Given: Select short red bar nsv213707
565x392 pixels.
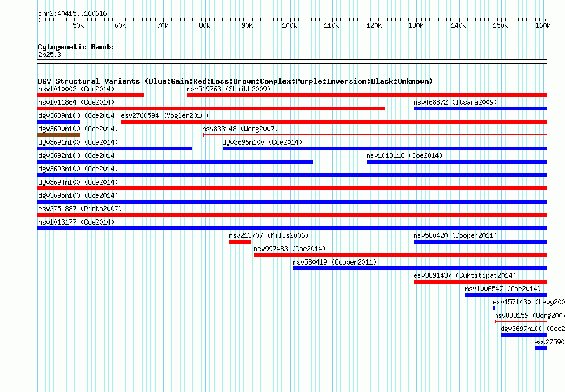Looking at the screenshot, I should (241, 242).
